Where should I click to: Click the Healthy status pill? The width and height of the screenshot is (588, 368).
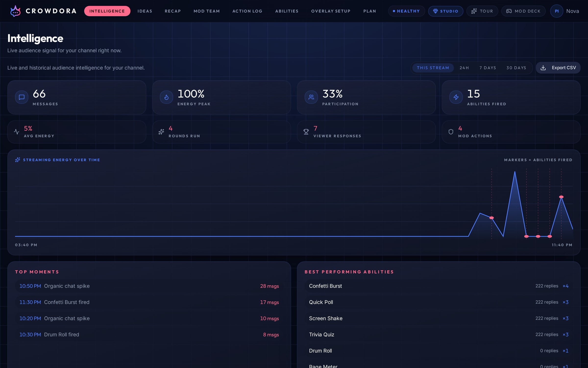coord(406,11)
